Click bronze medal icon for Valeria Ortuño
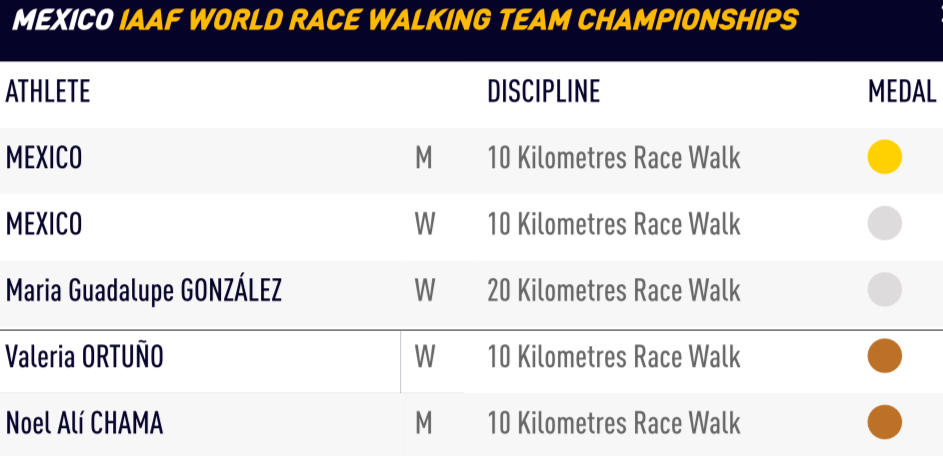943x456 pixels. pyautogui.click(x=884, y=356)
